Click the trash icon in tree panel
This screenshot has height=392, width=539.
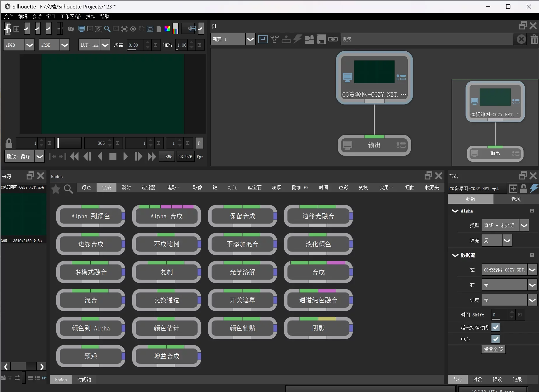(534, 39)
